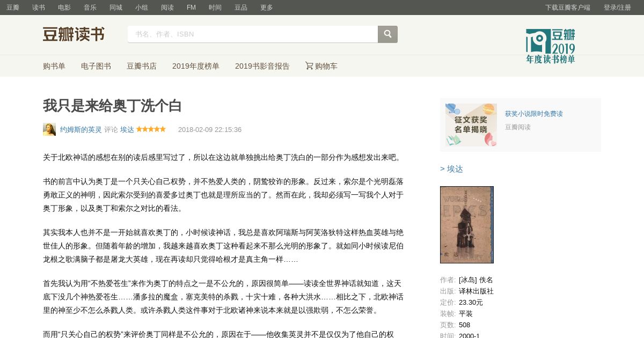Click the 埃达 book cover thumbnail
644x338 pixels.
[x=467, y=225]
